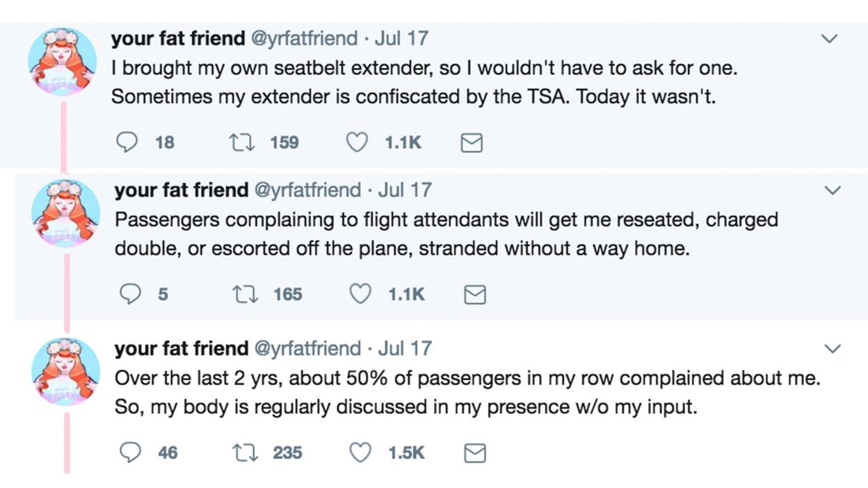Viewport: 868px width, 488px height.
Task: Open the profile name on first tweet
Action: pos(177,38)
